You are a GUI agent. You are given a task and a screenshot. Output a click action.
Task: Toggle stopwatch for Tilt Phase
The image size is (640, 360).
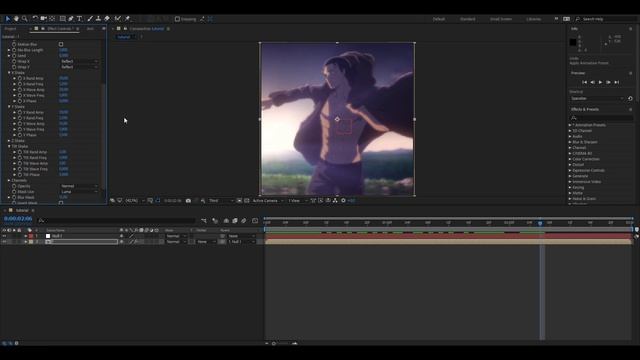coord(20,175)
